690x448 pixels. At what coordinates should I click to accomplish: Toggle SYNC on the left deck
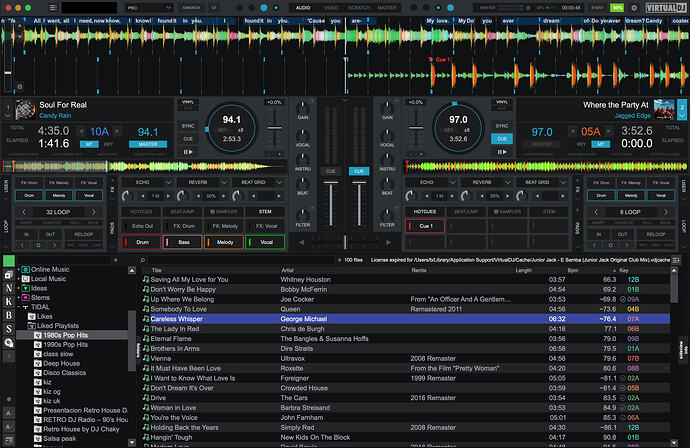click(188, 126)
